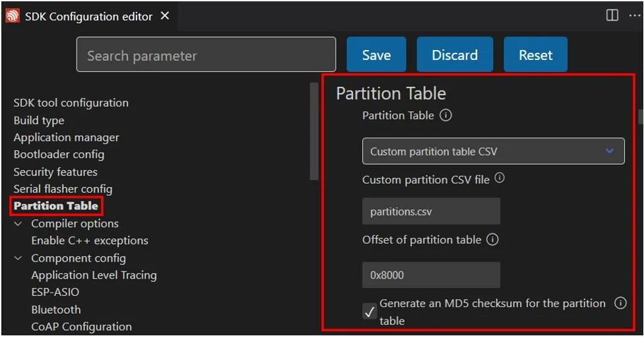Toggle Generate an MD5 checksum checkbox

pos(370,312)
